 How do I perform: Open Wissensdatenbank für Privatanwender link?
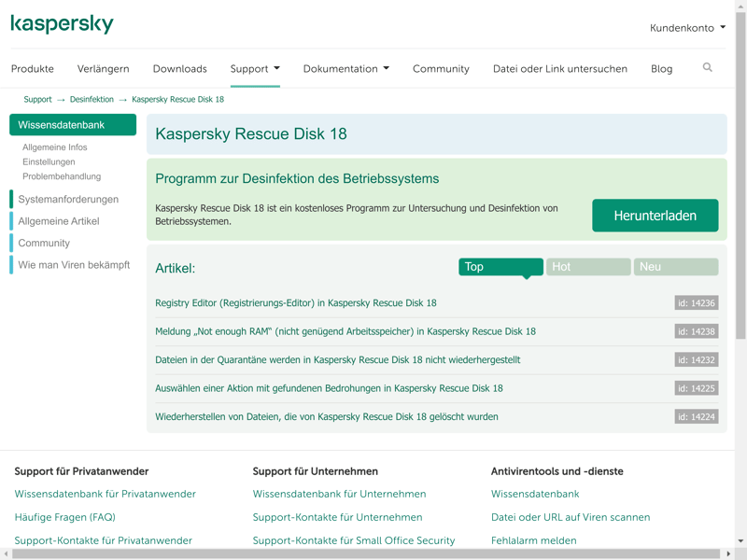[x=106, y=494]
